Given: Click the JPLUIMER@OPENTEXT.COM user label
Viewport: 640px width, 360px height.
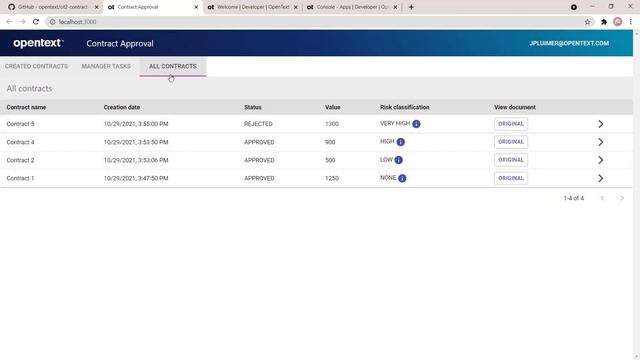Looking at the screenshot, I should tap(569, 43).
